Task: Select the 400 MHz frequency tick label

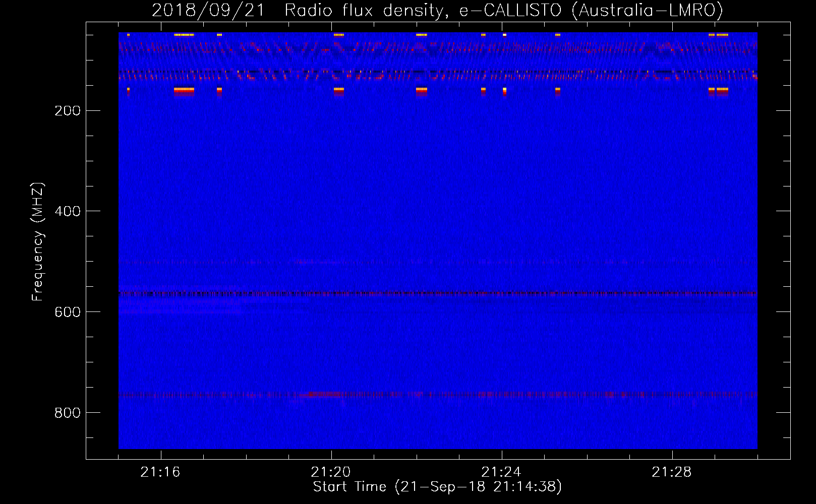Action: coord(68,211)
